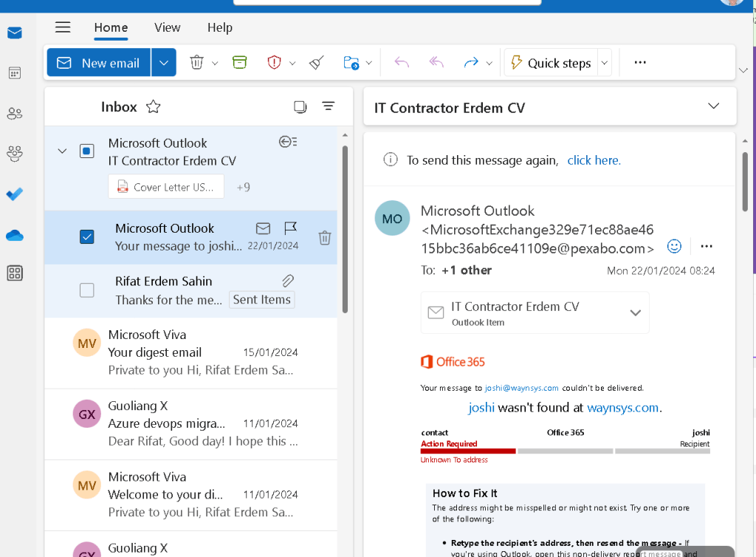Click the joshi@waynsys.com email link
Viewport: 756px width, 557px height.
pos(522,388)
